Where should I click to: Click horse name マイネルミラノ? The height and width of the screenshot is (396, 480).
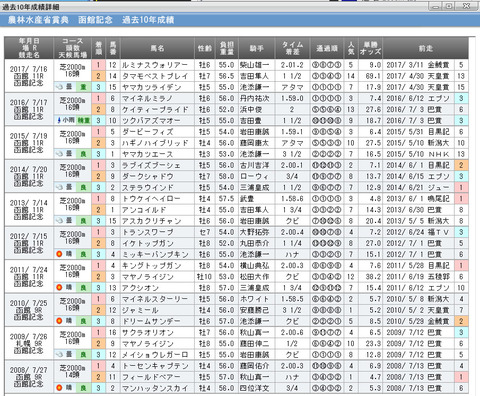[x=147, y=98]
